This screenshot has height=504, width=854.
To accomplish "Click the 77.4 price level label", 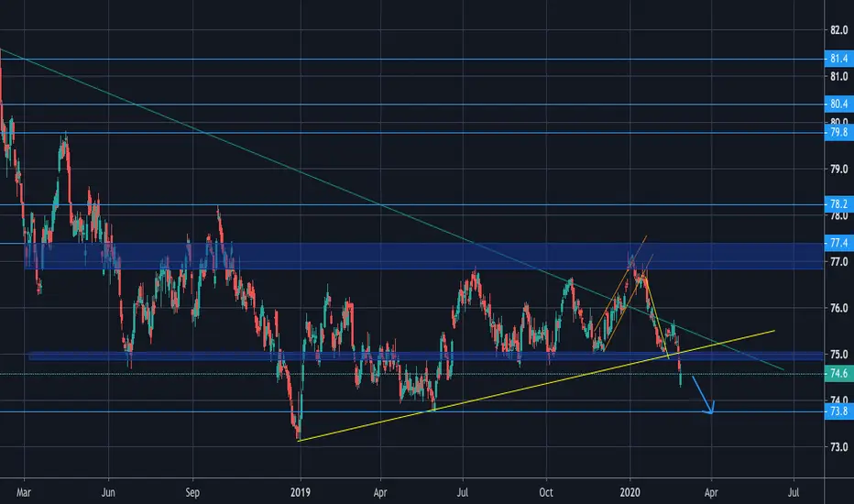I will 838,243.
